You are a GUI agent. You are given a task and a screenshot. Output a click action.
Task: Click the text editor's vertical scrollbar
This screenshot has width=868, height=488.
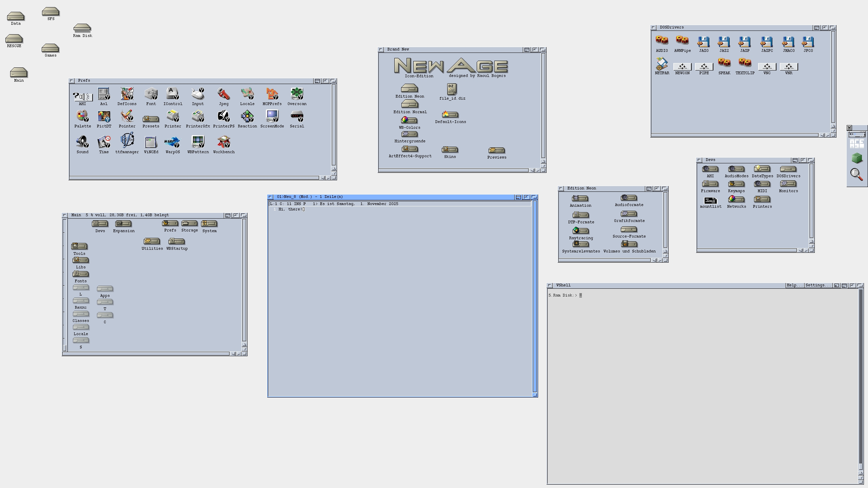click(535, 295)
